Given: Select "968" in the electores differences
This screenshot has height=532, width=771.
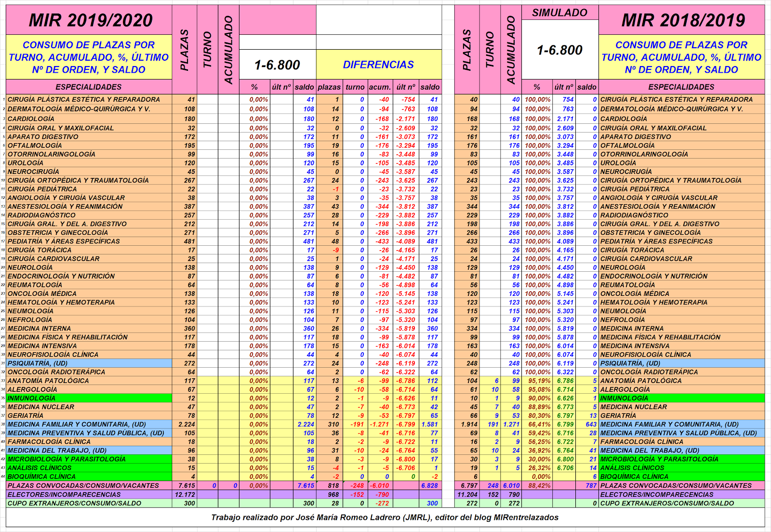Looking at the screenshot, I should coord(329,494).
